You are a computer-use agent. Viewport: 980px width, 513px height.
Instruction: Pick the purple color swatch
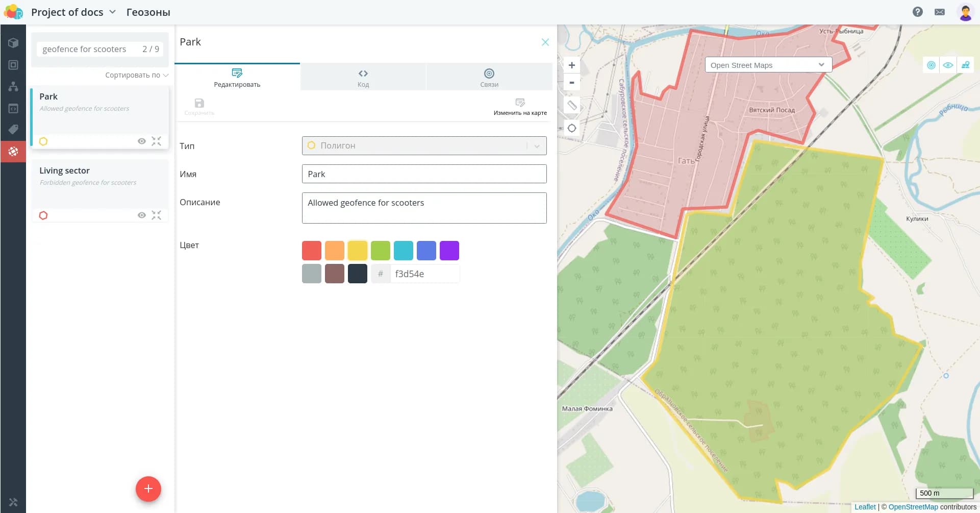(449, 251)
